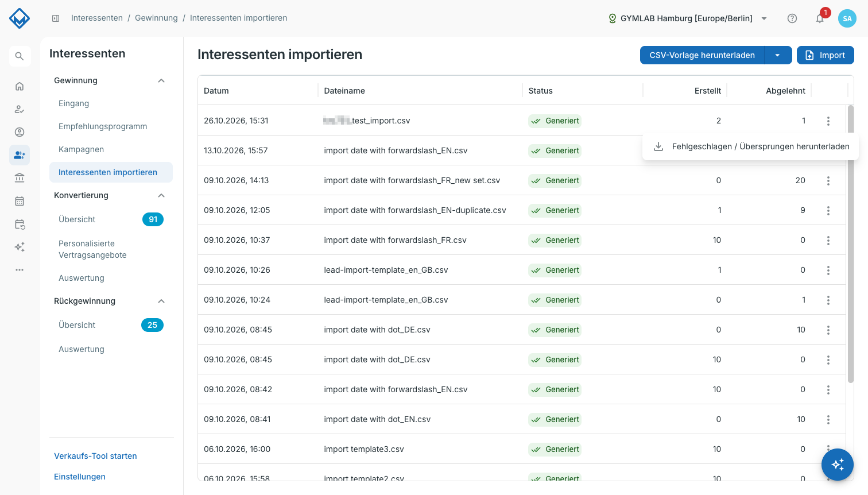The width and height of the screenshot is (868, 495).
Task: Sort by the Datum column header
Action: click(216, 91)
